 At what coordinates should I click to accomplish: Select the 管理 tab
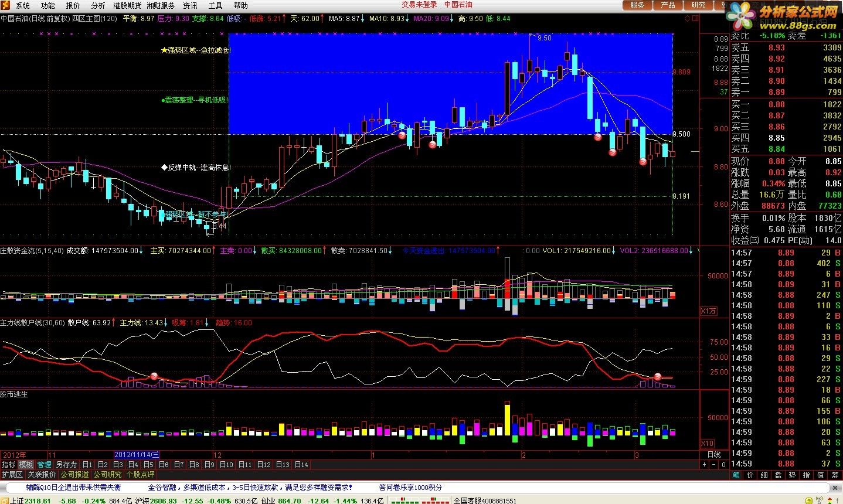tap(44, 464)
